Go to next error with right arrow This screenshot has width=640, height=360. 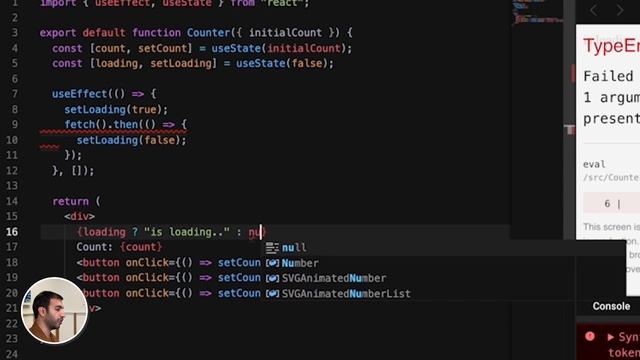click(620, 10)
